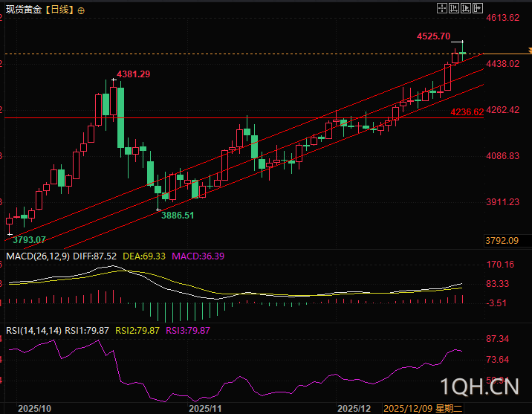Click the 4381.29 peak price label
The height and width of the screenshot is (414, 532).
(133, 74)
